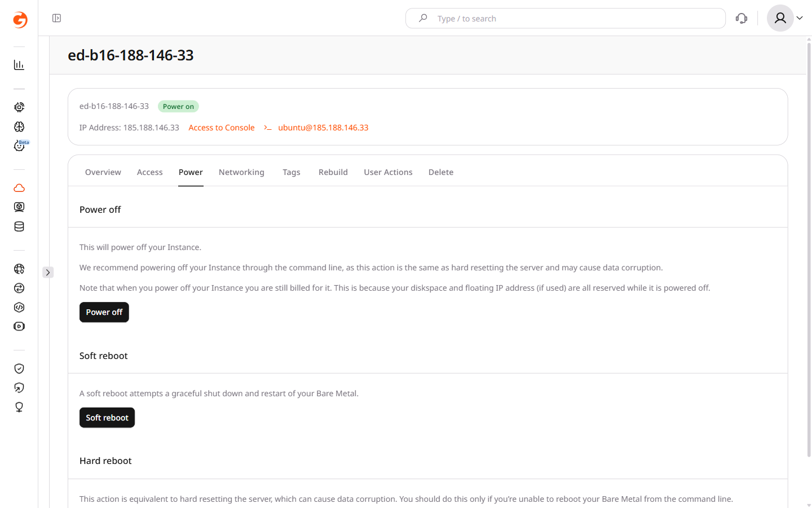Click the Gcore logo in the sidebar

[20, 20]
